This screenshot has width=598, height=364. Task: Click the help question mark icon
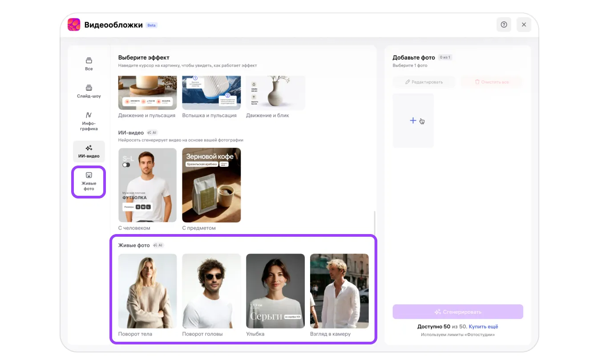click(504, 25)
